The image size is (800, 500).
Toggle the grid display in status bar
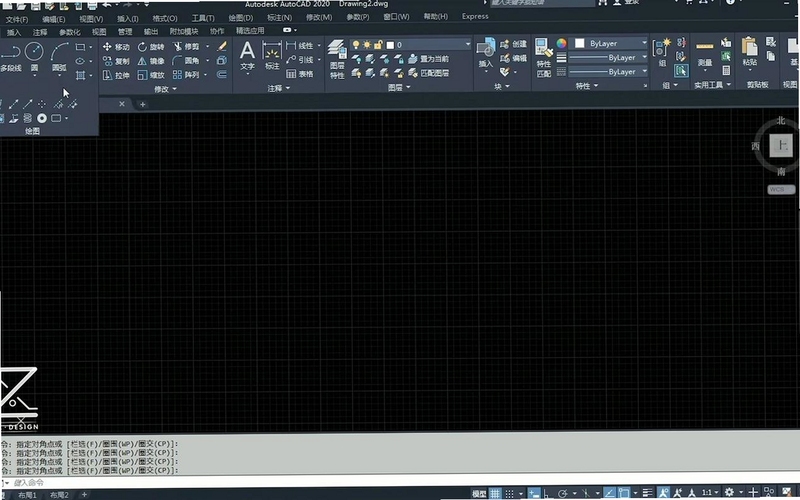[x=495, y=493]
